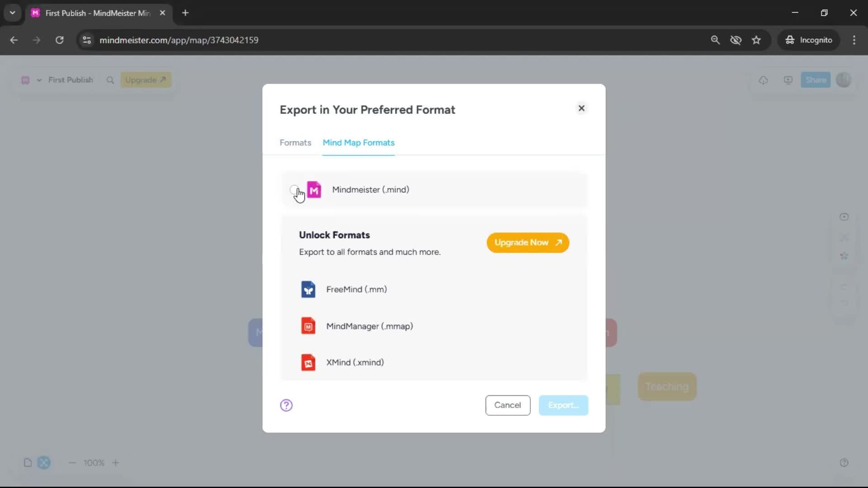Close the export dialog with X
This screenshot has height=488, width=868.
(x=581, y=108)
